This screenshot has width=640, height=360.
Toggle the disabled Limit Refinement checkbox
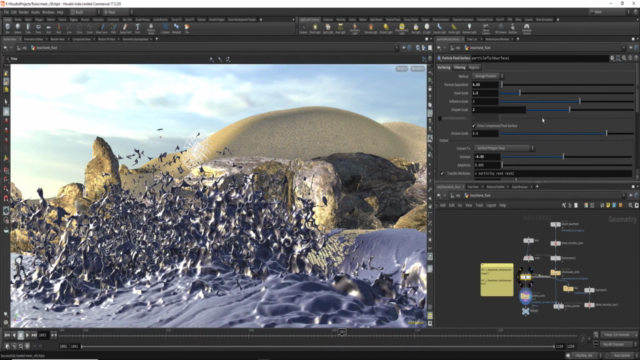[440, 118]
